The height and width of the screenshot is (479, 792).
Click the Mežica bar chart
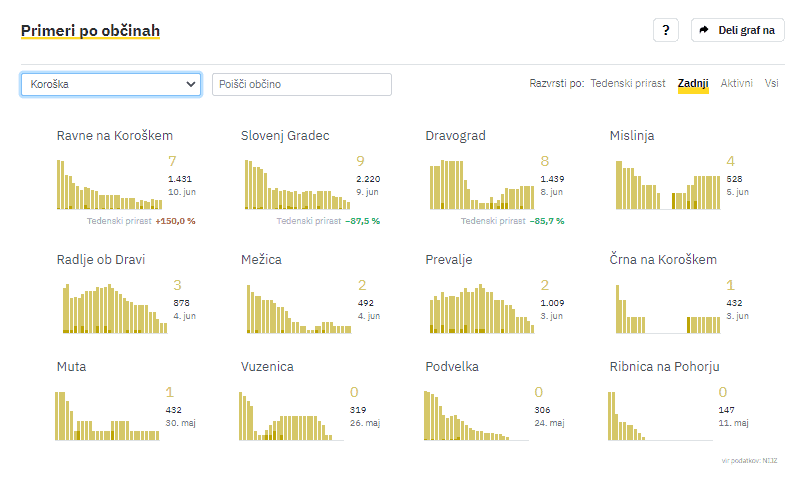(292, 307)
